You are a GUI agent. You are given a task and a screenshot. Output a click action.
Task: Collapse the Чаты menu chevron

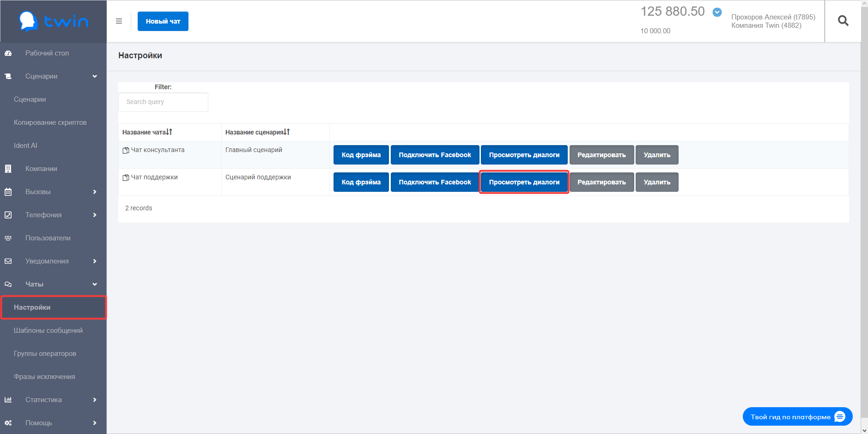pyautogui.click(x=95, y=284)
